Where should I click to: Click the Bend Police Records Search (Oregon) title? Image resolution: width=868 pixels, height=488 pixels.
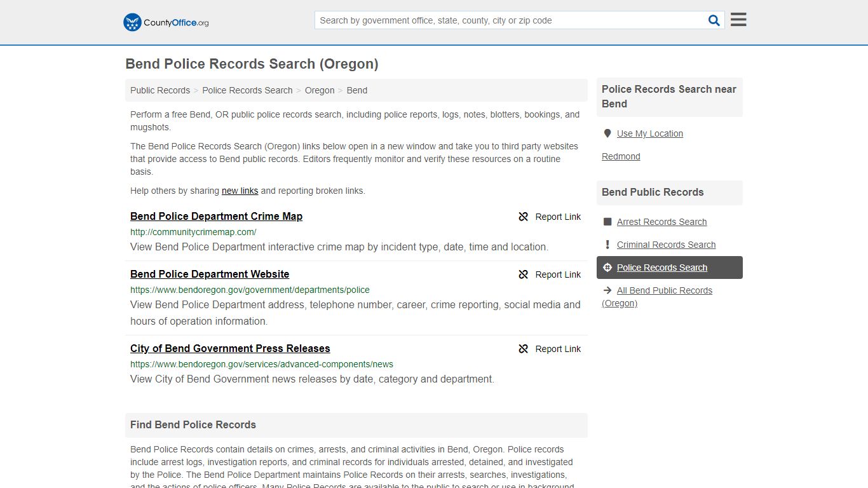point(252,64)
